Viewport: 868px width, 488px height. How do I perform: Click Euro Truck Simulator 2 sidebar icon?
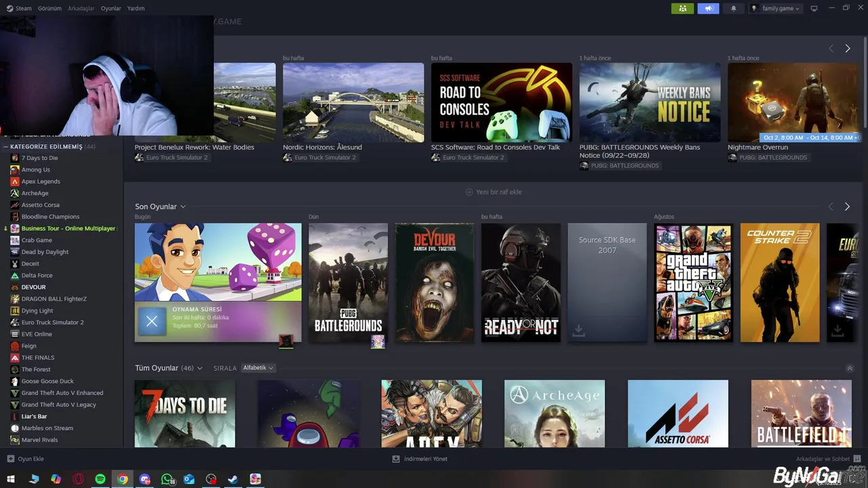coord(14,322)
